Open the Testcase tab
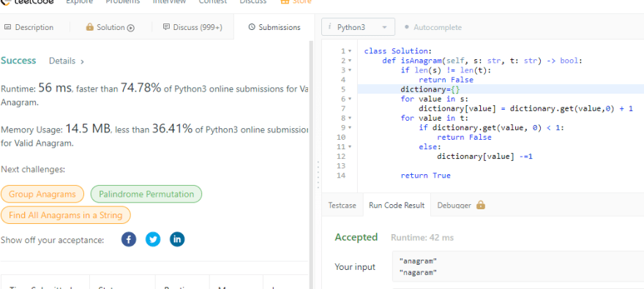 pyautogui.click(x=342, y=206)
